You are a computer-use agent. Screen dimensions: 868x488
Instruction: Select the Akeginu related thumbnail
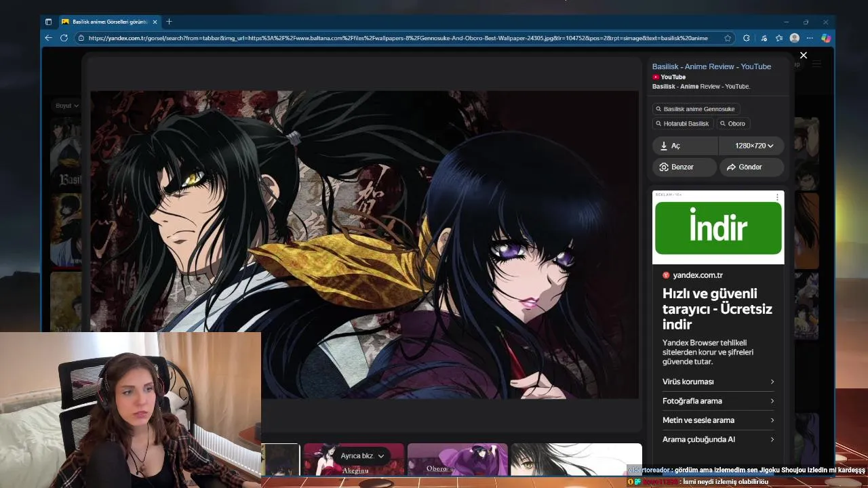(353, 460)
